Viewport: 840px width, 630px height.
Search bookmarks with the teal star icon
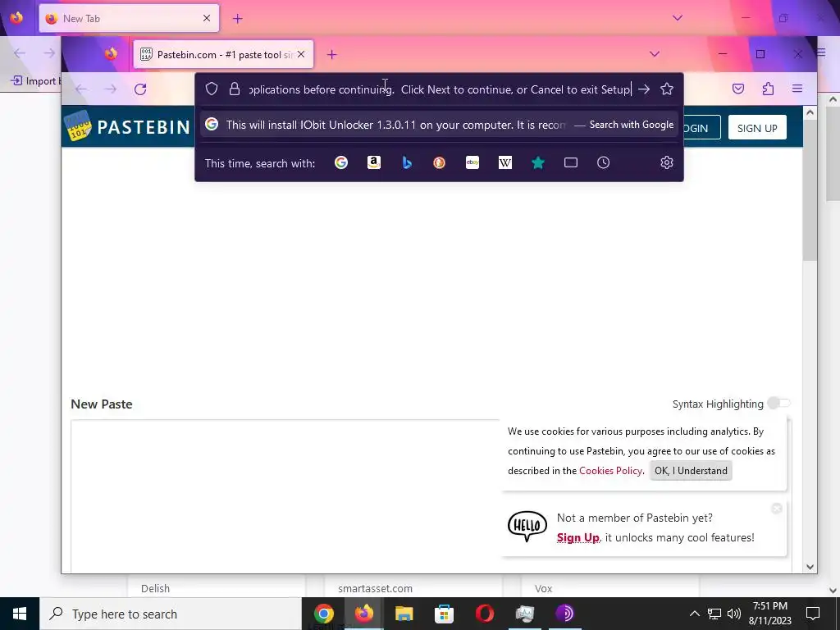coord(538,162)
